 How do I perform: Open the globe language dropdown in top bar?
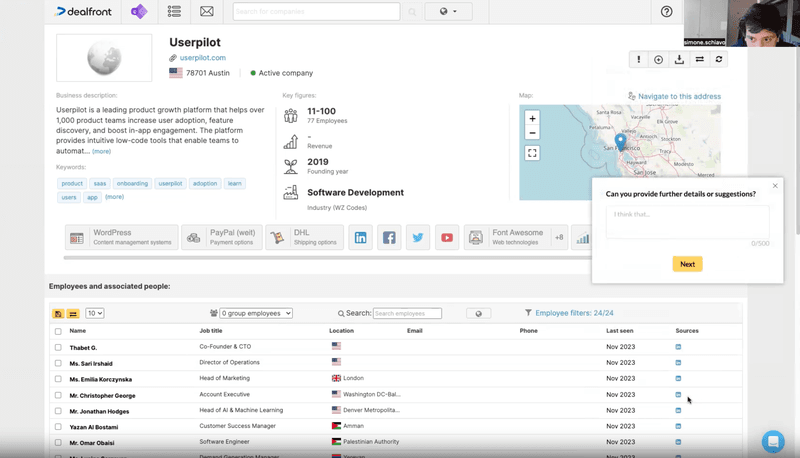(448, 12)
